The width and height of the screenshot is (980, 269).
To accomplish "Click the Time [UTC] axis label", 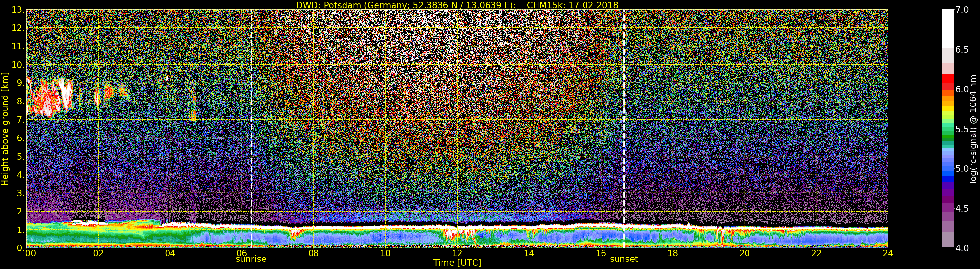I will coord(457,263).
